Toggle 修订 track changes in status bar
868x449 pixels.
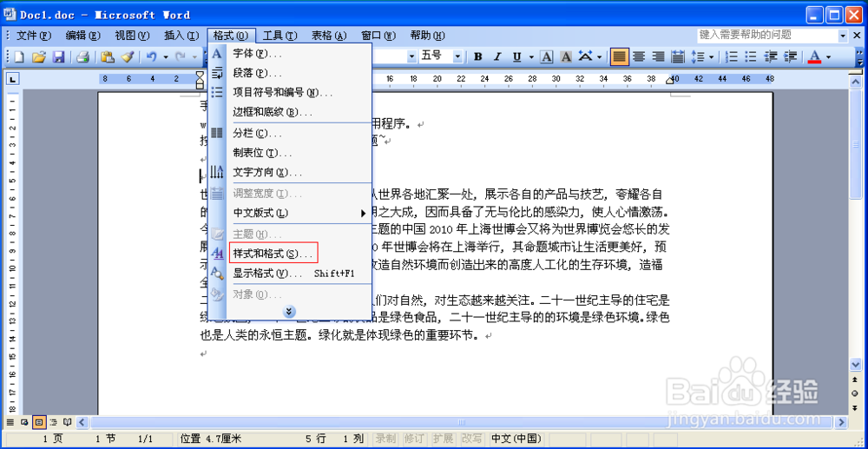tap(415, 439)
